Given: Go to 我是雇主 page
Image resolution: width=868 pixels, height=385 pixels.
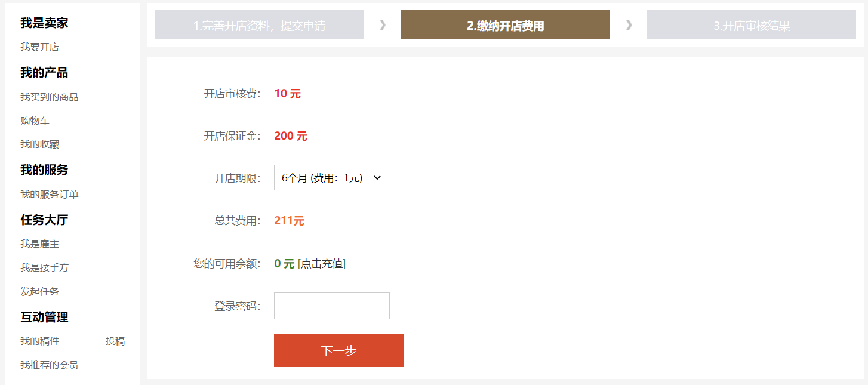Looking at the screenshot, I should (39, 244).
